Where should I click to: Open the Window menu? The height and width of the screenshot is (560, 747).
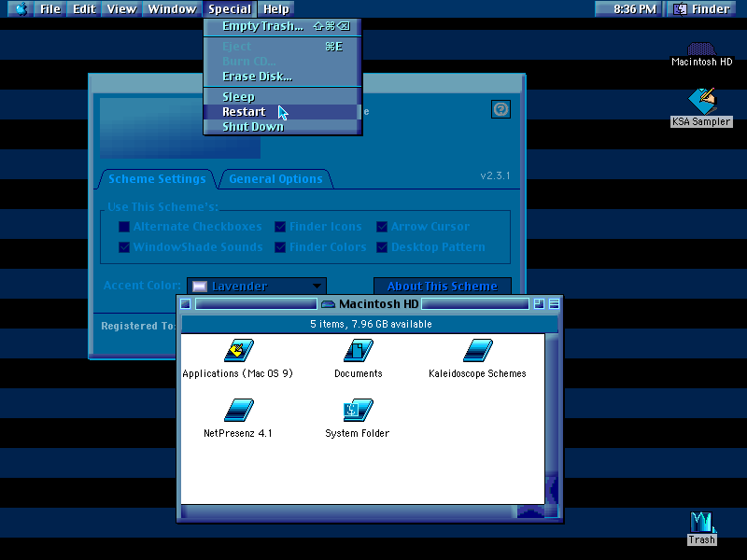172,8
